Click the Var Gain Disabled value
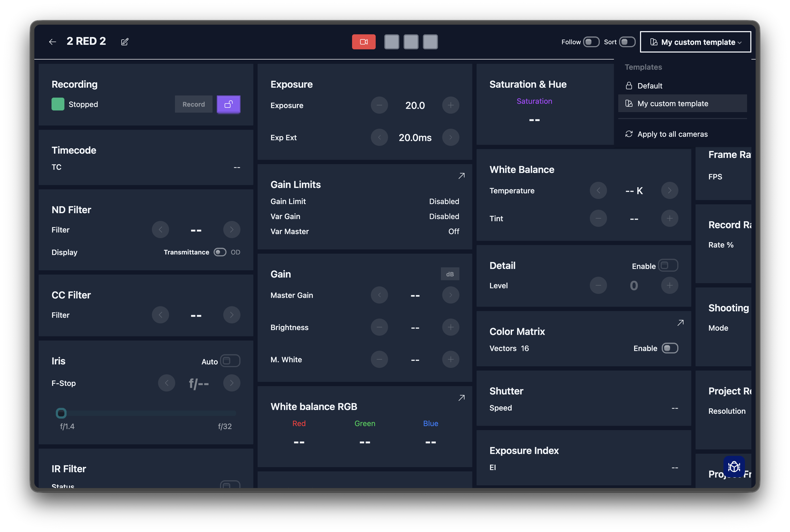The width and height of the screenshot is (790, 532). [444, 216]
